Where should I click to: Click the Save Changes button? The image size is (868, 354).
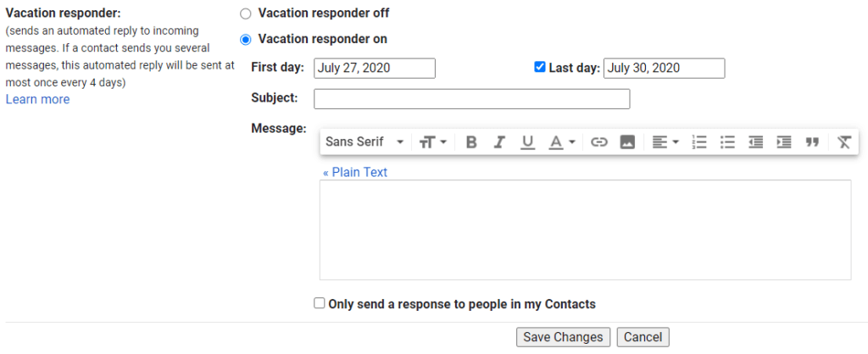563,337
